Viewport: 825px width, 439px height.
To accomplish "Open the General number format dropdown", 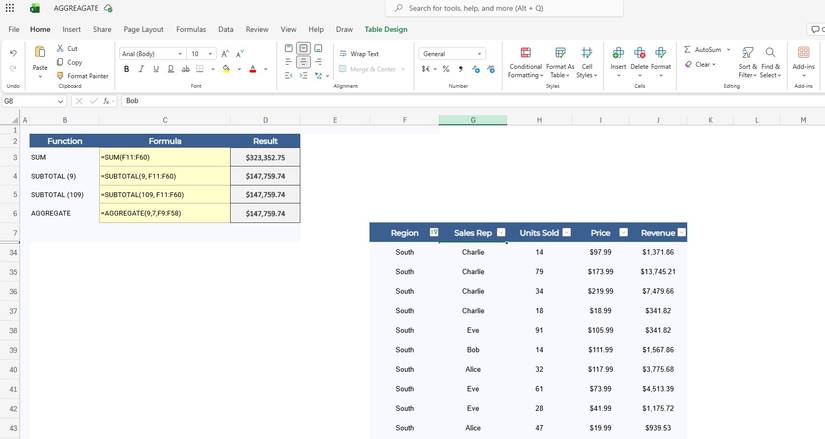I will click(x=452, y=54).
